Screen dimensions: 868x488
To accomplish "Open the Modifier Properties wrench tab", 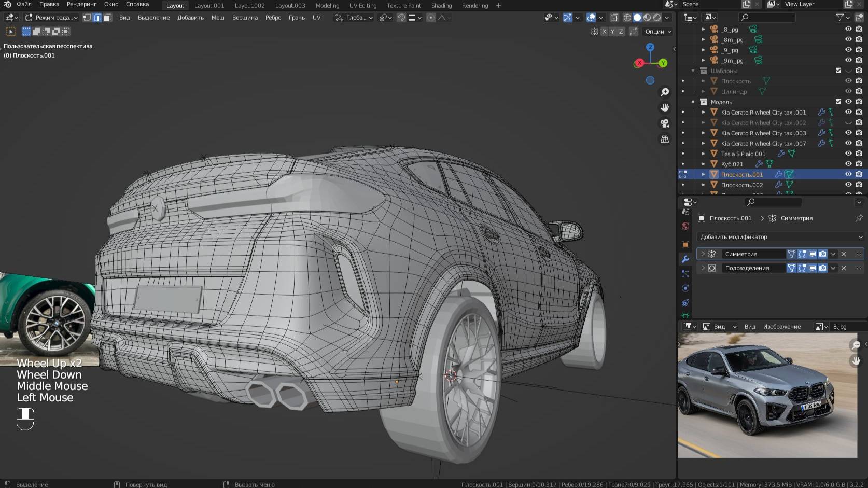I will (x=685, y=259).
